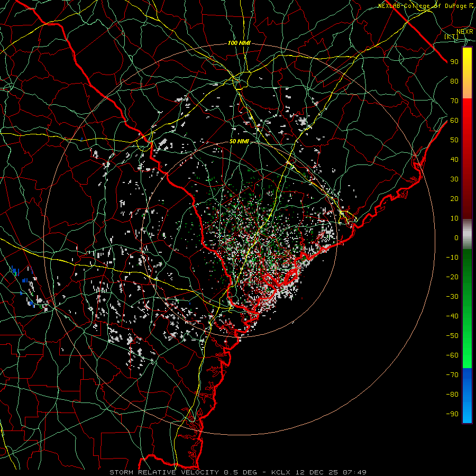The height and width of the screenshot is (476, 476).
Task: Click the Storm Relative Velocity product caption
Action: [x=237, y=472]
